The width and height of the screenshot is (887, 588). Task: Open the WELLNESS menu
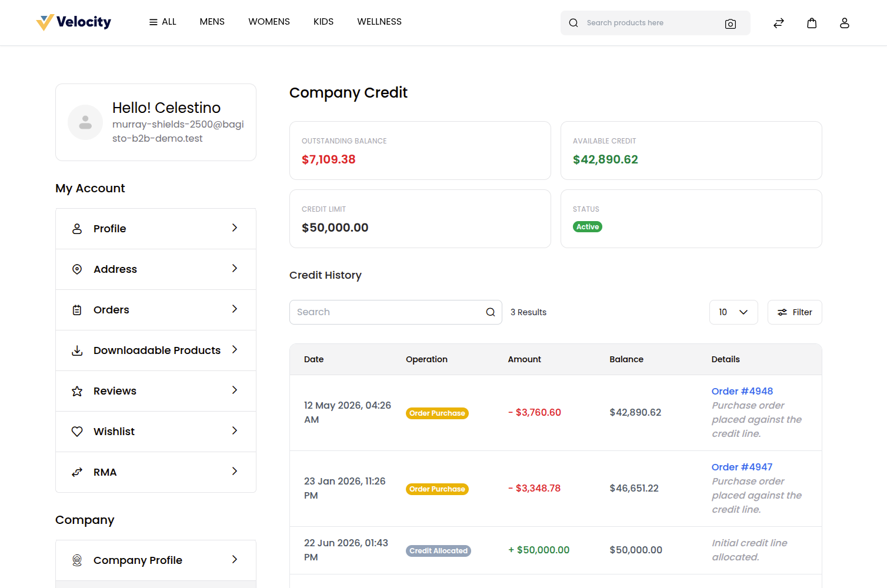coord(379,22)
